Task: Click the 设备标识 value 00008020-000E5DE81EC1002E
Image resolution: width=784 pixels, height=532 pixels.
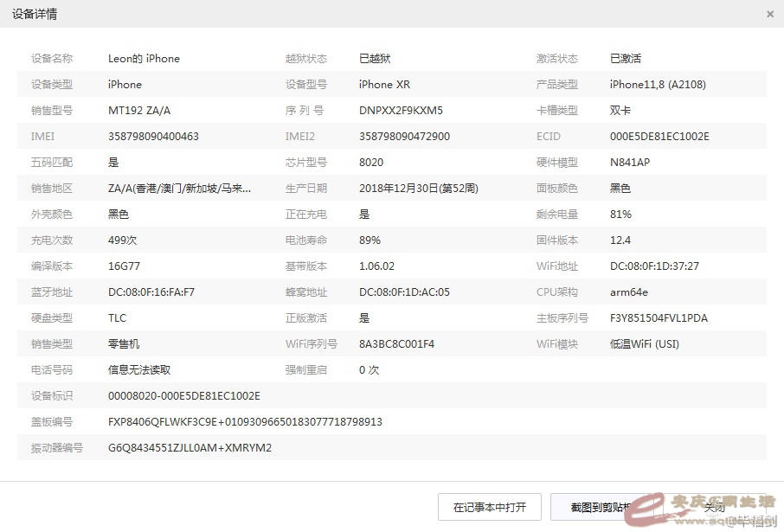Action: [183, 396]
